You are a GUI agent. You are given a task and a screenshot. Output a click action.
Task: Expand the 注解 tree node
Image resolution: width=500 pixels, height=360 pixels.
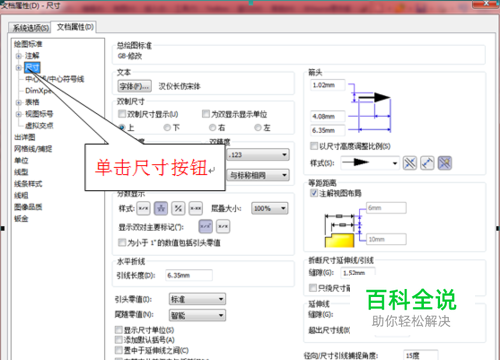[19, 56]
